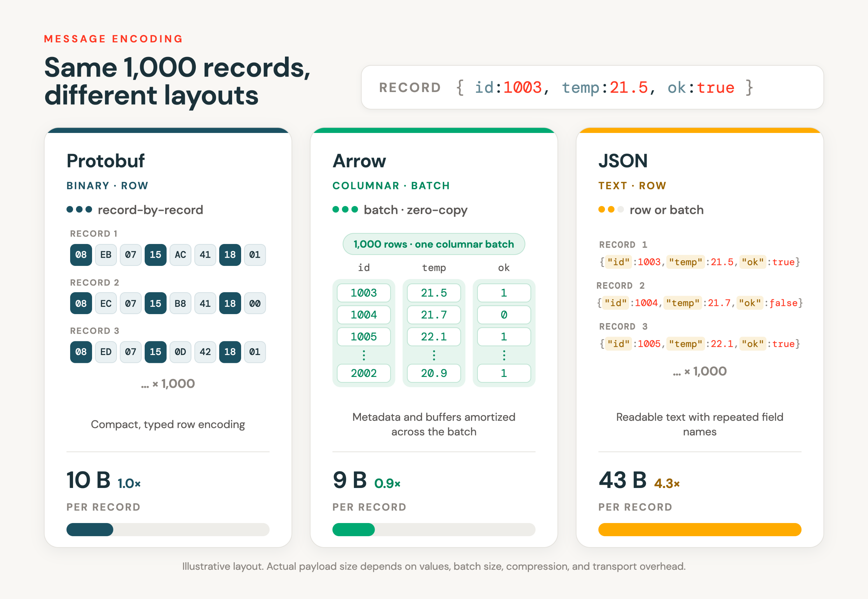Viewport: 868px width, 599px height.
Task: Click the '21.5' cell in Arrow temp column
Action: point(434,293)
